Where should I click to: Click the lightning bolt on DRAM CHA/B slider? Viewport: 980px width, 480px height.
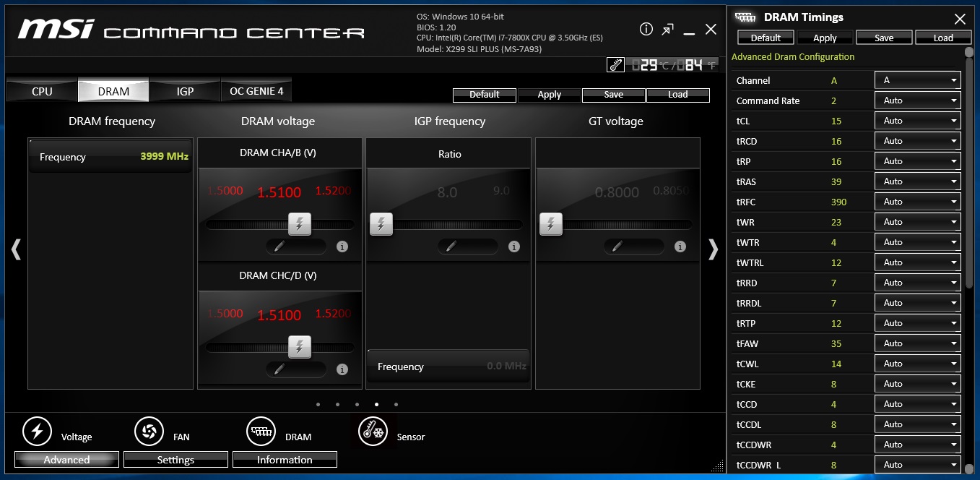300,224
